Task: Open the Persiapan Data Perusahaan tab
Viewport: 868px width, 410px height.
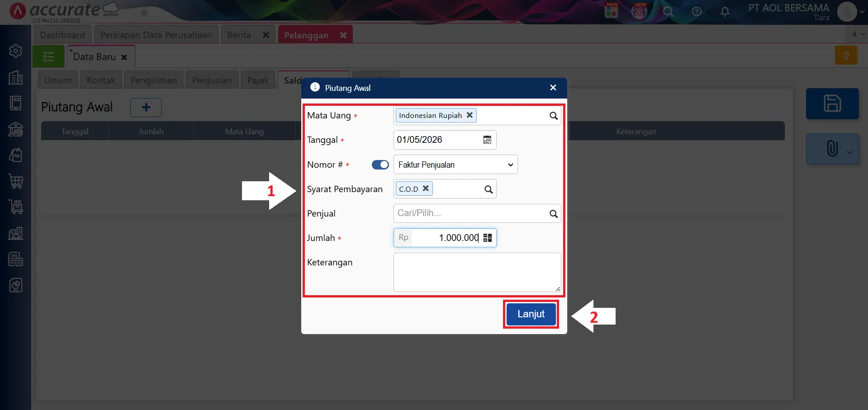Action: point(156,35)
